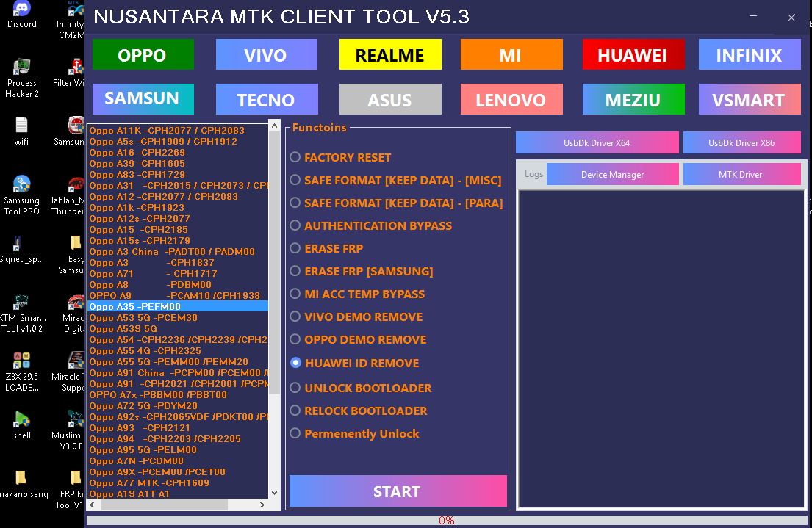Image resolution: width=812 pixels, height=528 pixels.
Task: Open the MI brand tab
Action: [x=511, y=54]
